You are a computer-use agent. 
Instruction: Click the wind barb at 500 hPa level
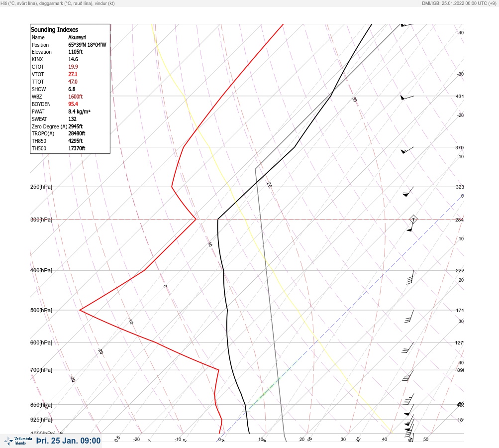coord(409,317)
